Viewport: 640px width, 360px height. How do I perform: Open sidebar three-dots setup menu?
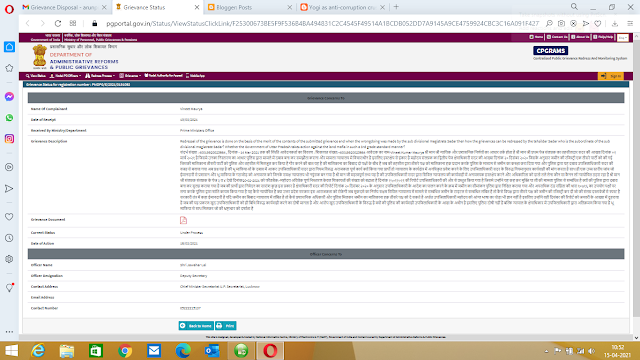click(x=9, y=331)
